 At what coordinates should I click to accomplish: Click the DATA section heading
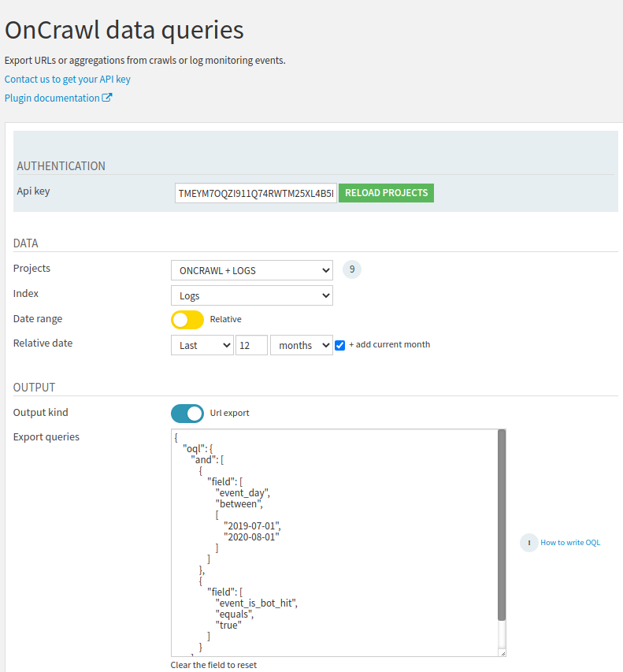(x=26, y=243)
